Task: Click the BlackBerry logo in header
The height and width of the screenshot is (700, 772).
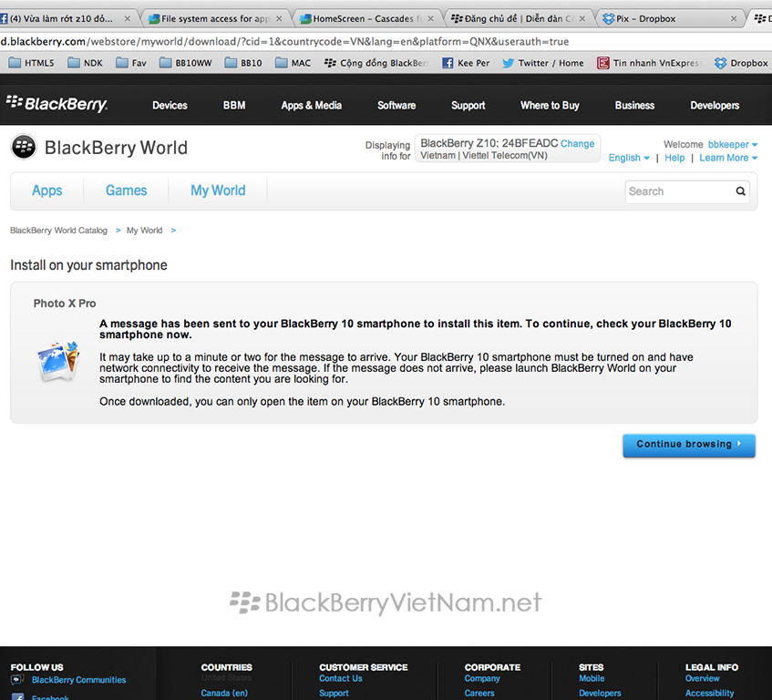Action: 57,104
